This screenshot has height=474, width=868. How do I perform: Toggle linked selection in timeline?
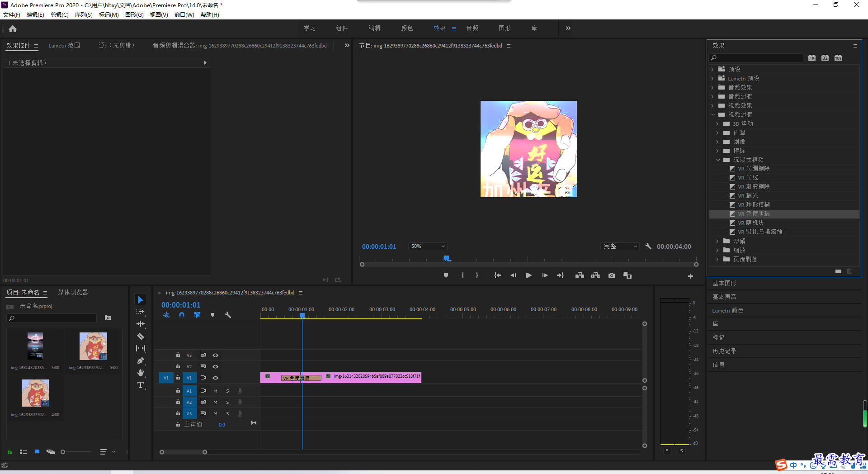[197, 315]
